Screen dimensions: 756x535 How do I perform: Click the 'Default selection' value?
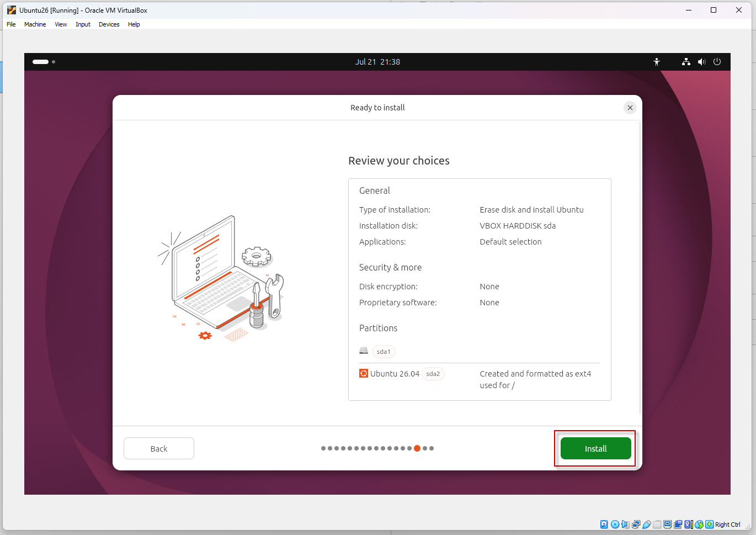click(510, 242)
